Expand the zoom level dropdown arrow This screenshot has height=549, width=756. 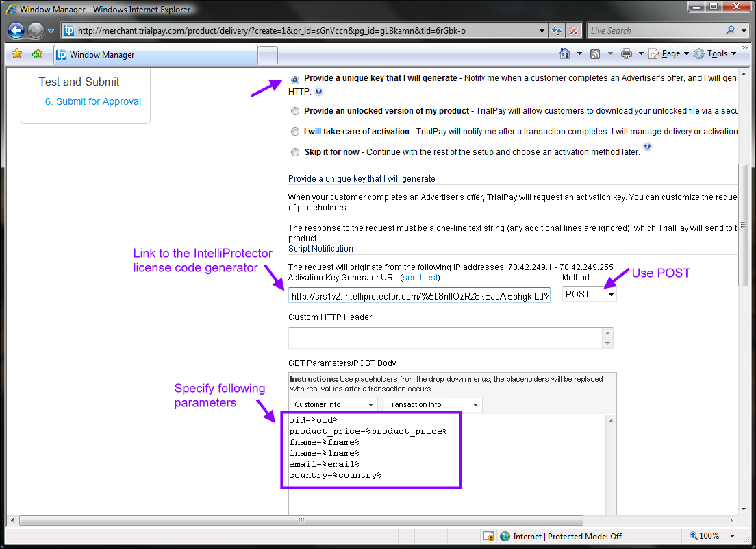tap(733, 536)
